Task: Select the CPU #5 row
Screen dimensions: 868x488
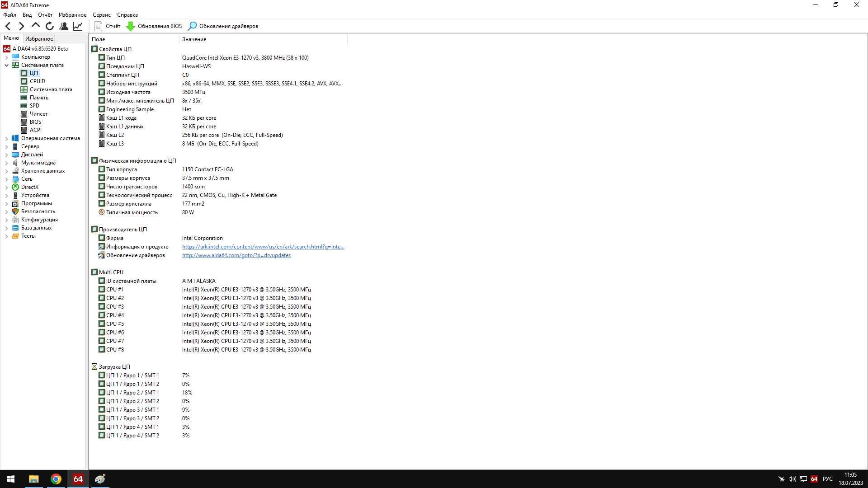Action: (219, 324)
